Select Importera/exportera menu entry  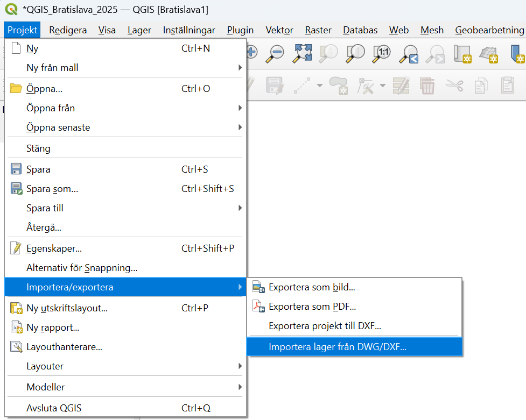(125, 287)
